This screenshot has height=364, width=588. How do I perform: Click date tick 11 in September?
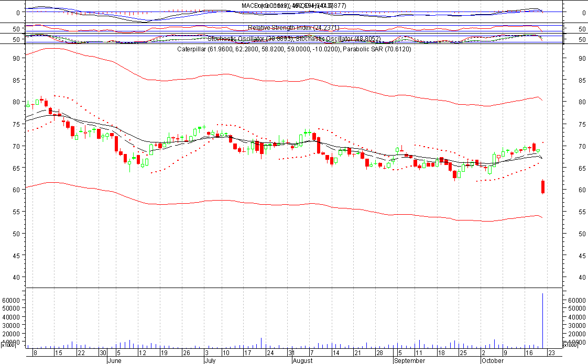tap(419, 353)
